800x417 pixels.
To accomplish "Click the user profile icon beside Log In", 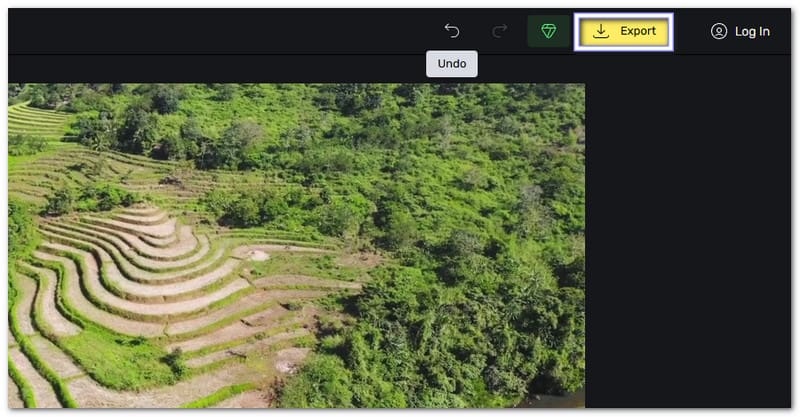I will [718, 31].
